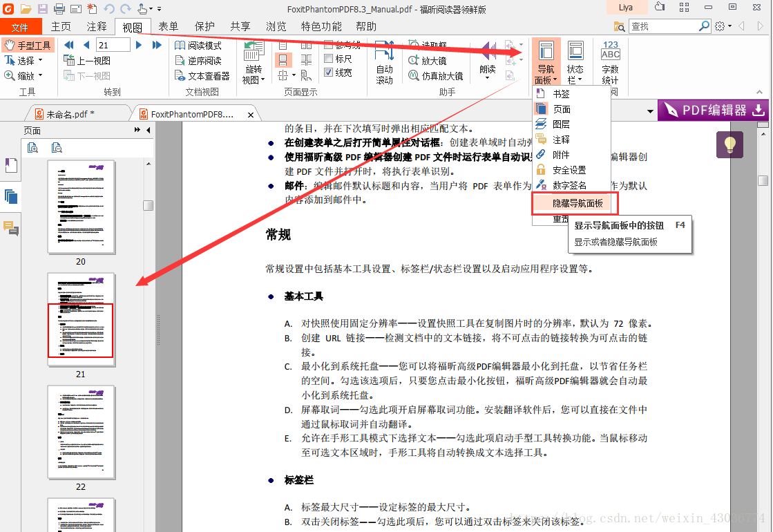
Task: Open Bookmarks panel icon in left sidebar
Action: click(11, 166)
